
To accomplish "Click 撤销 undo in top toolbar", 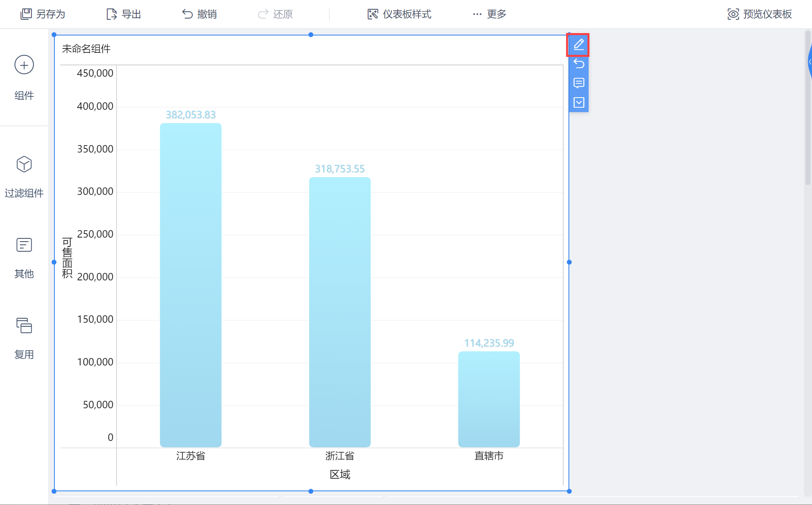I will [200, 14].
